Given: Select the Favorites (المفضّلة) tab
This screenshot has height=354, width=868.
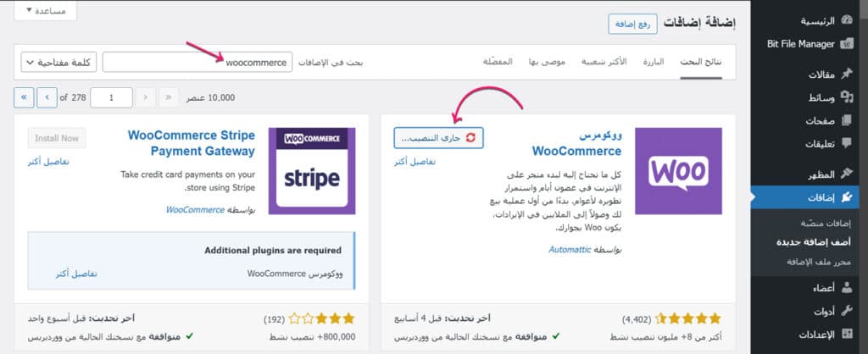Looking at the screenshot, I should coord(498,61).
